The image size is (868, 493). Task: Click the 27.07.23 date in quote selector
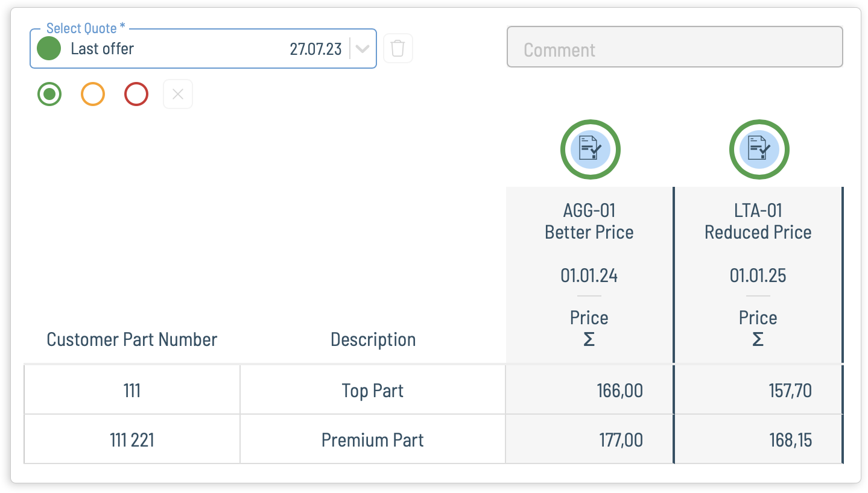(x=315, y=49)
